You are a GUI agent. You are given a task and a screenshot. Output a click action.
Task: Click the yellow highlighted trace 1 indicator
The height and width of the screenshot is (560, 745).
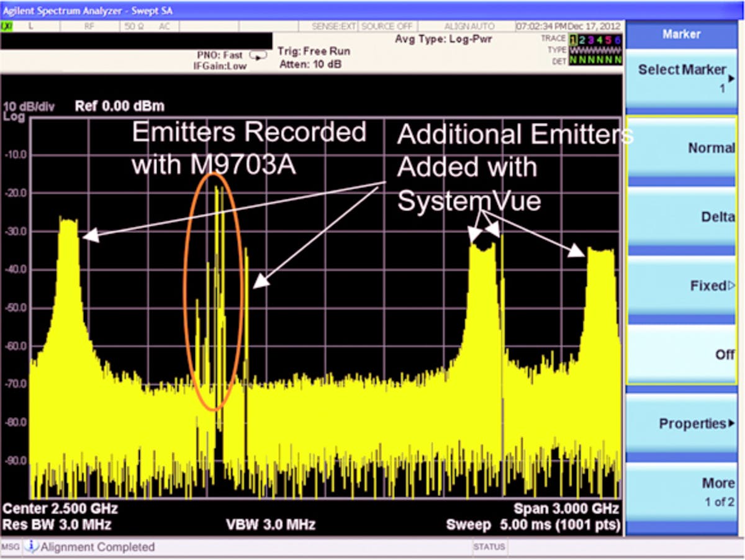click(x=572, y=38)
